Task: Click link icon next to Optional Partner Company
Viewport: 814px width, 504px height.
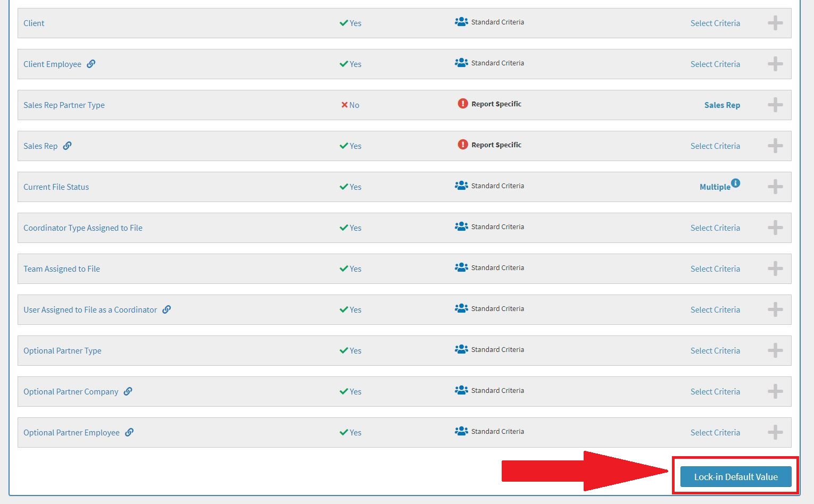Action: 128,391
